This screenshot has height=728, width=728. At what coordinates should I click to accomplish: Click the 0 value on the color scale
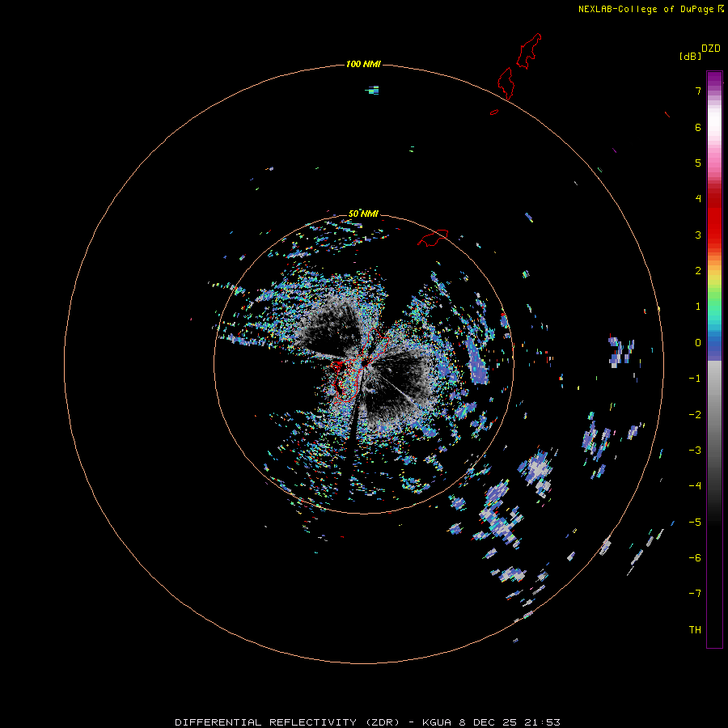click(x=697, y=343)
